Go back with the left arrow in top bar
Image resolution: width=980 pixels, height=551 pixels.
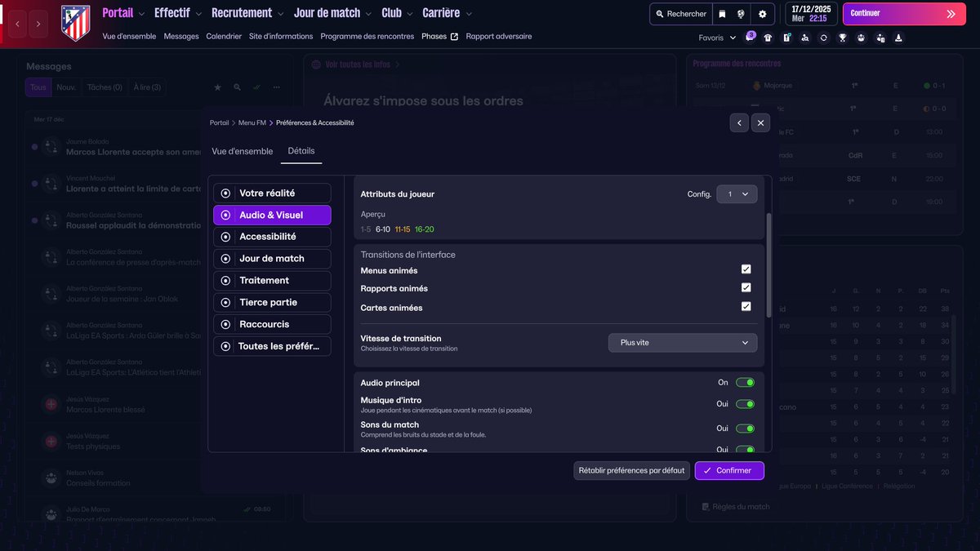point(19,24)
